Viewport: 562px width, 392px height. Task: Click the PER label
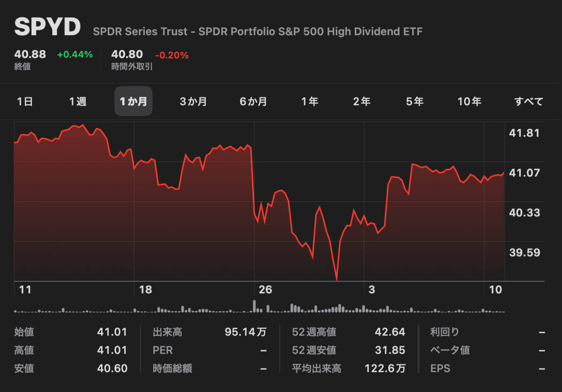[x=163, y=350]
